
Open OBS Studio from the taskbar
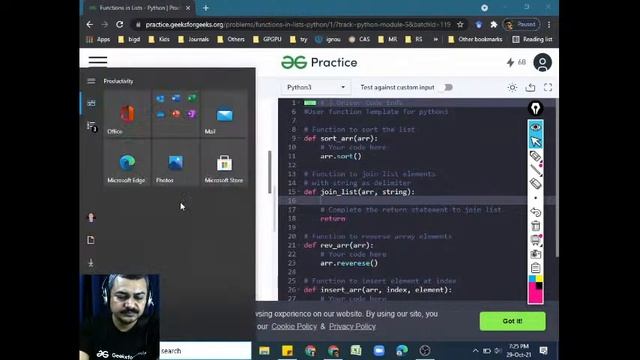(x=425, y=351)
